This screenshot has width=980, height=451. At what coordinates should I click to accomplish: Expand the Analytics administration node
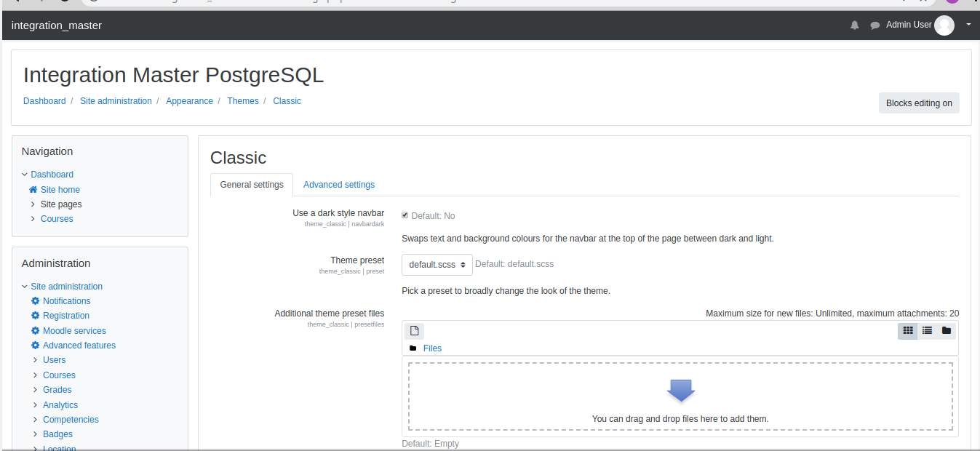(x=36, y=405)
